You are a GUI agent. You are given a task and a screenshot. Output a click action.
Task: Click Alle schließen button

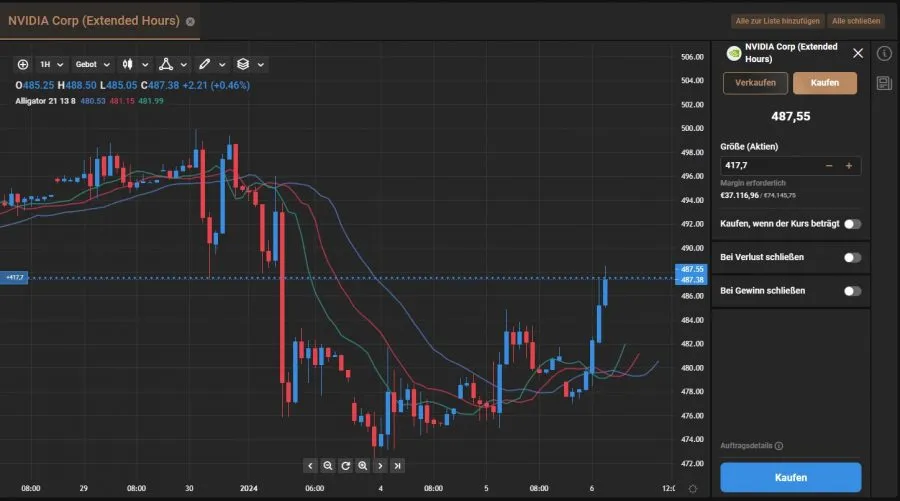[x=856, y=21]
